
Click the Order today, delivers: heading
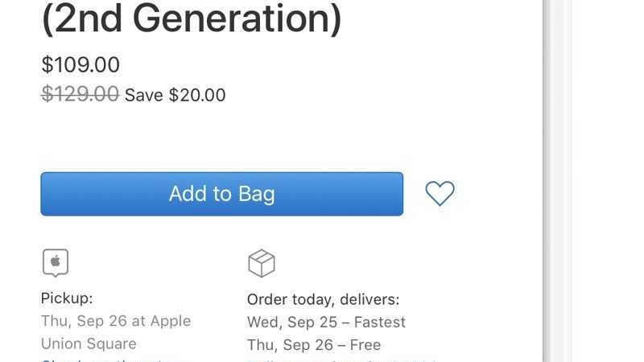tap(323, 299)
